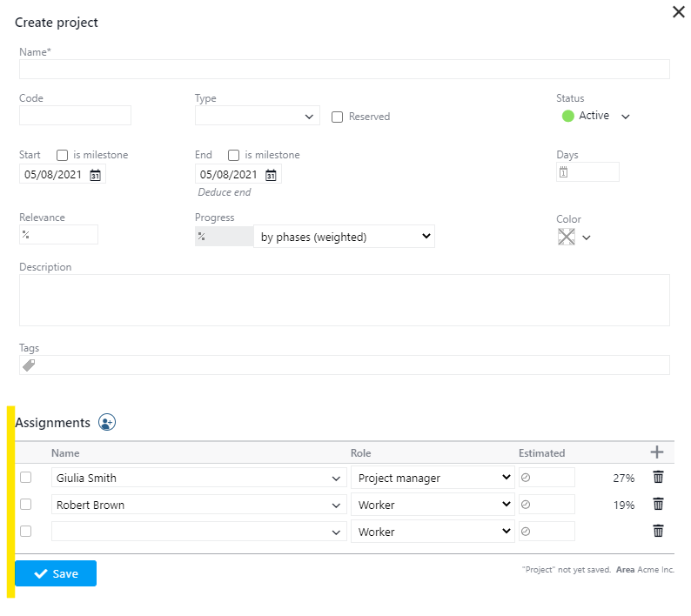Open the project Type dropdown
691x616 pixels.
tap(258, 117)
